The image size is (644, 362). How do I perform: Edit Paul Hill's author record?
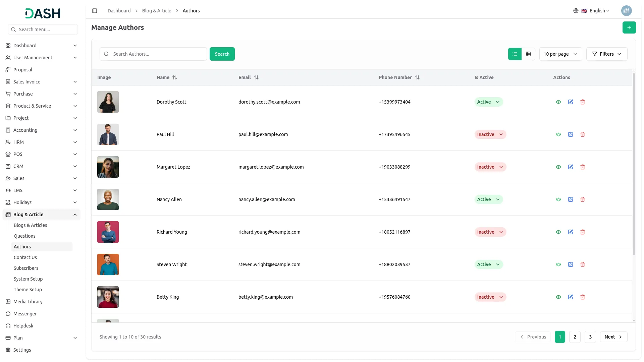[571, 134]
